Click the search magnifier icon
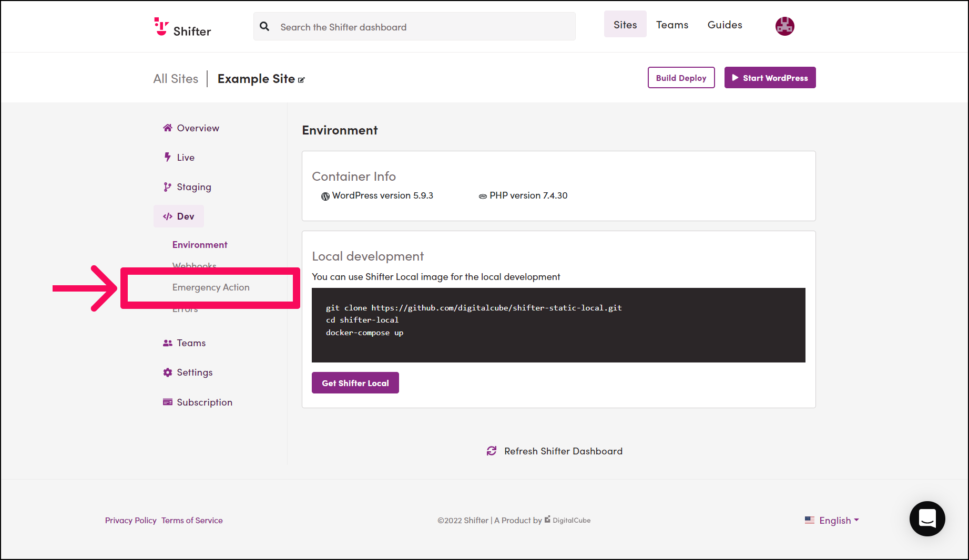This screenshot has width=969, height=560. (x=264, y=26)
